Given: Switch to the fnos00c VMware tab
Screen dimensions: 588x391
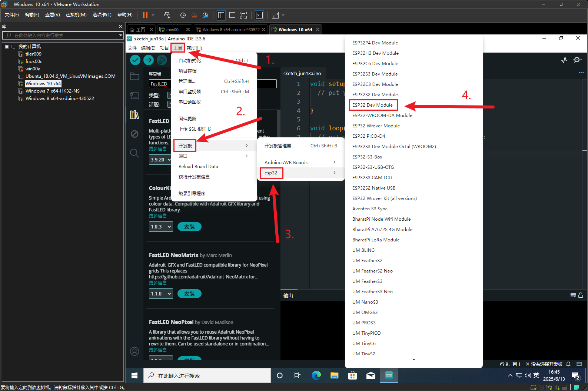Looking at the screenshot, I should pos(173,30).
